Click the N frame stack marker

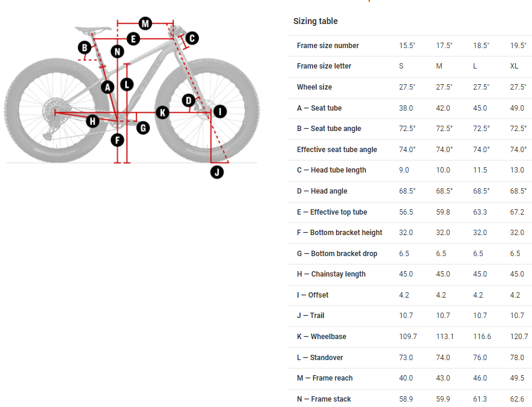point(117,51)
